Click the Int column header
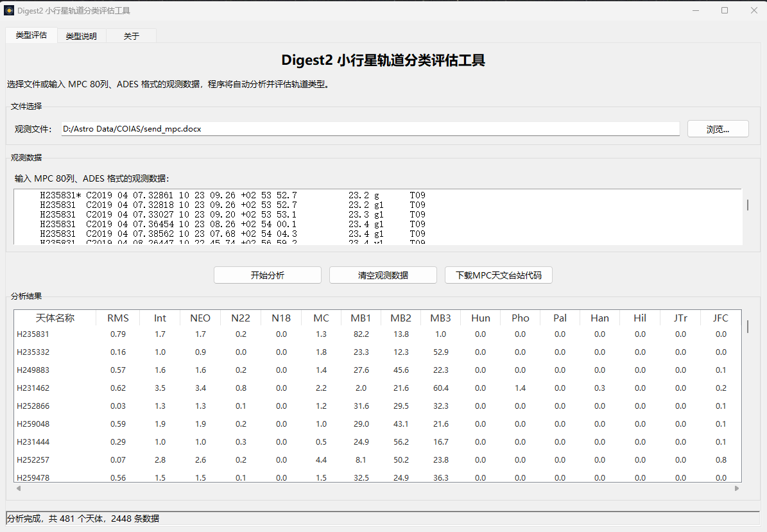The width and height of the screenshot is (767, 532). [160, 318]
